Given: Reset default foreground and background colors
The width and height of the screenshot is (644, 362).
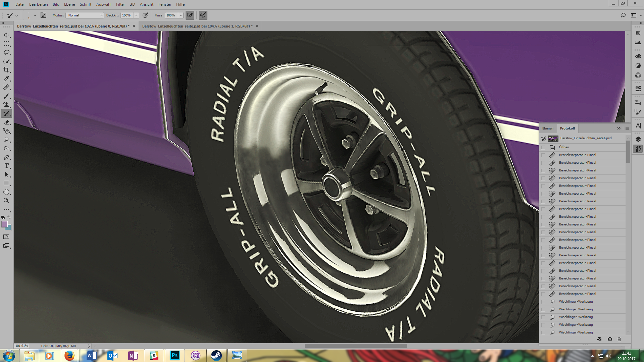Looking at the screenshot, I should (3, 217).
